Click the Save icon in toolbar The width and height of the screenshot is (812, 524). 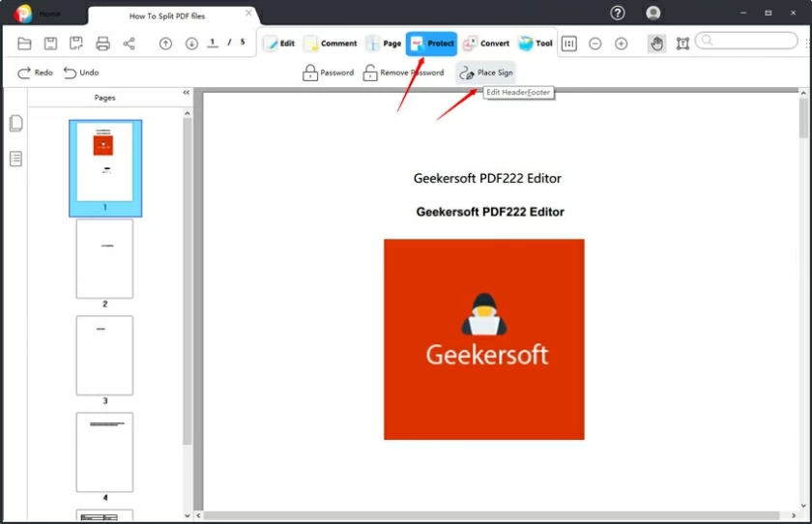(50, 44)
